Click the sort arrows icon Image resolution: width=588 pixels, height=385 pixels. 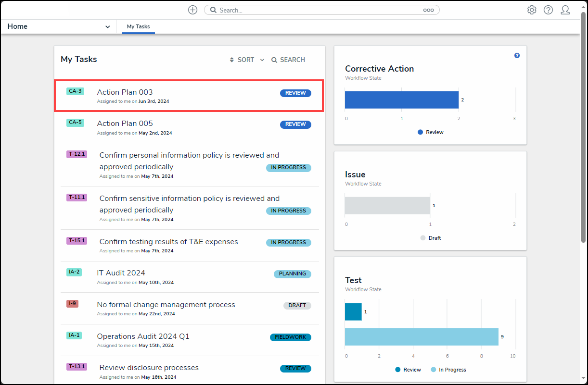point(232,60)
